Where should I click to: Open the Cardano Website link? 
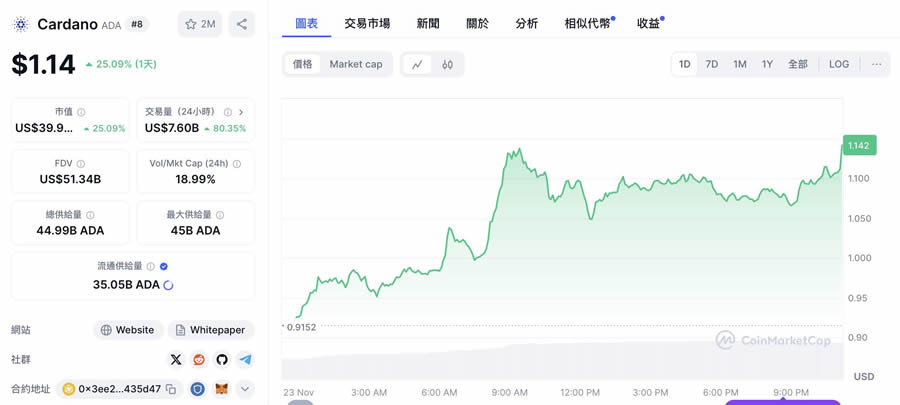(x=127, y=330)
